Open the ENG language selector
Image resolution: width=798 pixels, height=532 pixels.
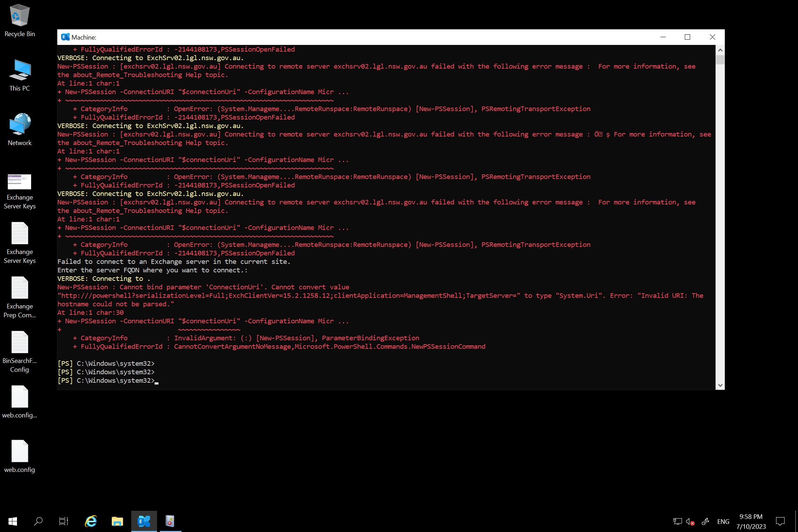(x=723, y=521)
